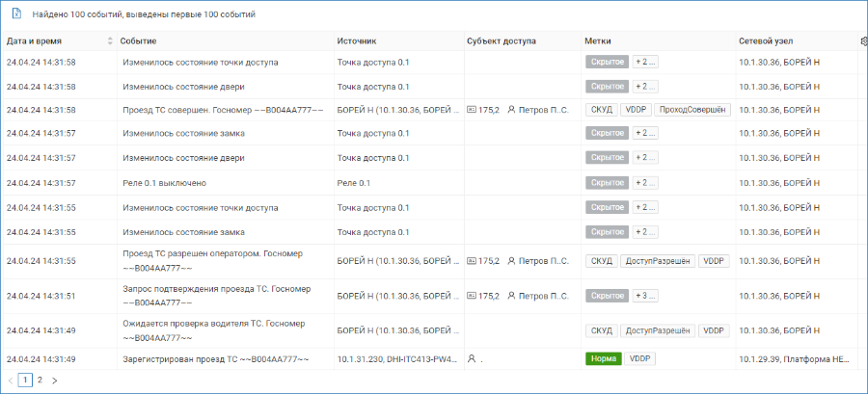
Task: Click the person icon in the Проезд ТС совершен row
Action: (511, 110)
